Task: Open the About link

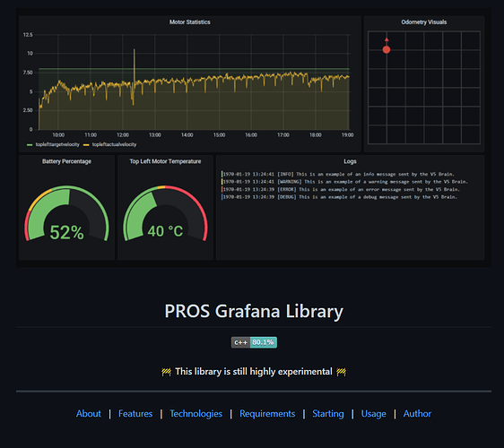Action: (x=89, y=413)
